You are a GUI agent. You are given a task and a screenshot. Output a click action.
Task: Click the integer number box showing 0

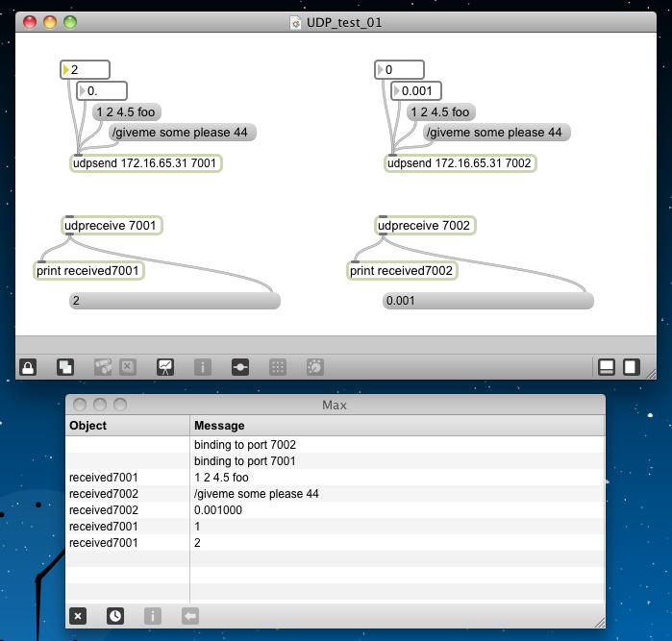(x=399, y=69)
